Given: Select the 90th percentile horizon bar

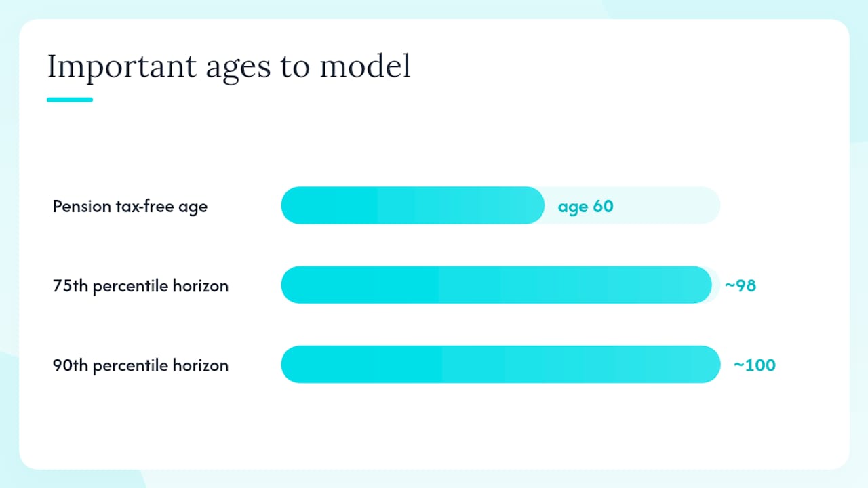Looking at the screenshot, I should pyautogui.click(x=500, y=364).
